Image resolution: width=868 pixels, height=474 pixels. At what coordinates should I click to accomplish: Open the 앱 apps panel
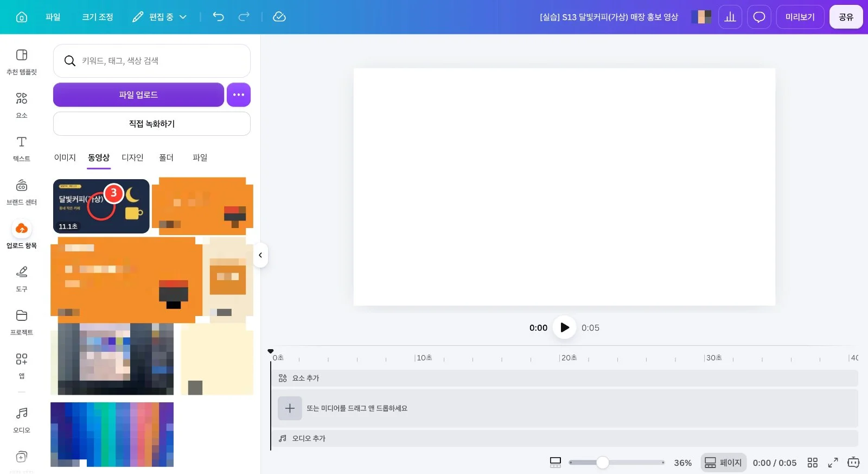tap(22, 366)
